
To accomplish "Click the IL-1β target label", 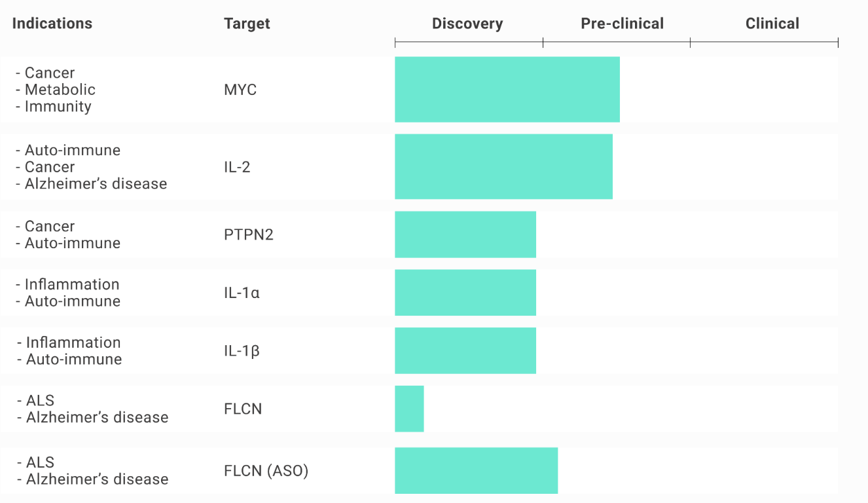I will pos(242,351).
